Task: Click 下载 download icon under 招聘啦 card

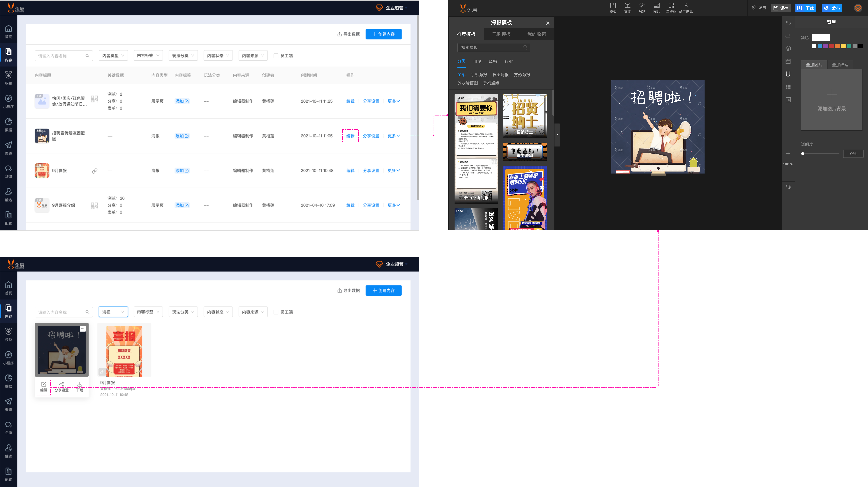Action: tap(80, 387)
